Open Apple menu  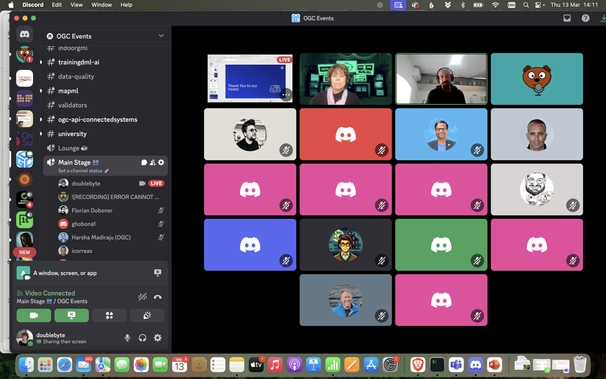click(x=11, y=5)
